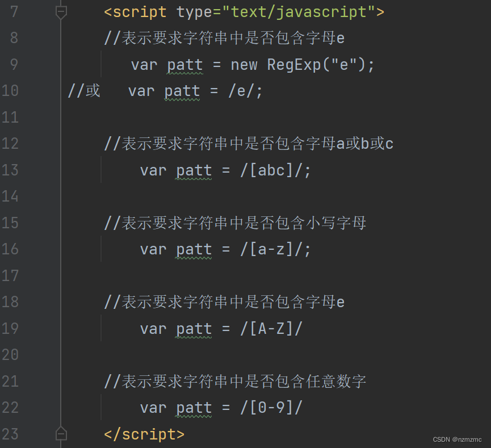Viewport: 491px width, 448px height.
Task: Click the /[a-z]/ regex on line 16
Action: click(271, 250)
